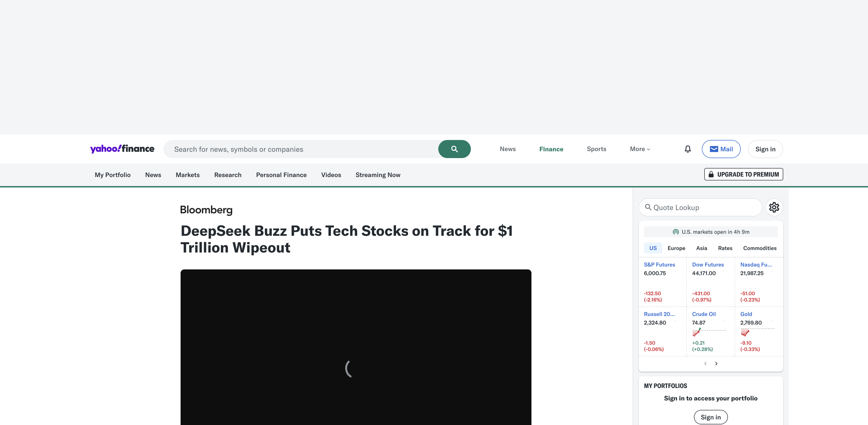Screen dimensions: 868x425
Task: Click Nasdaq Futures price 21,987.25
Action: point(752,273)
